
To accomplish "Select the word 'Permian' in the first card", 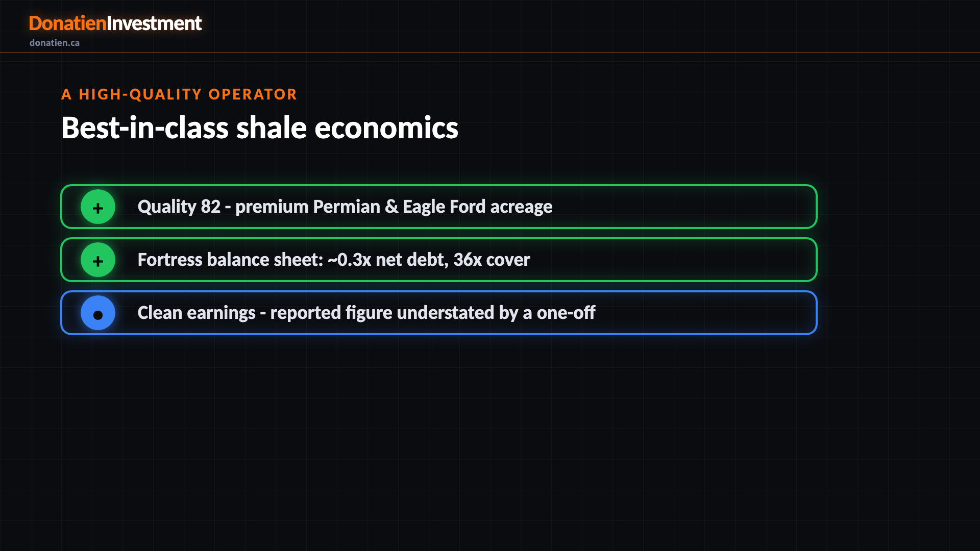I will pos(347,207).
